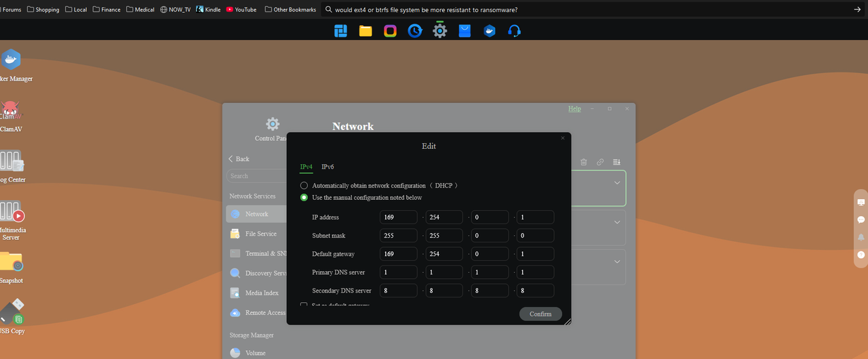Open Network in Control Panel sidebar

coord(257,214)
